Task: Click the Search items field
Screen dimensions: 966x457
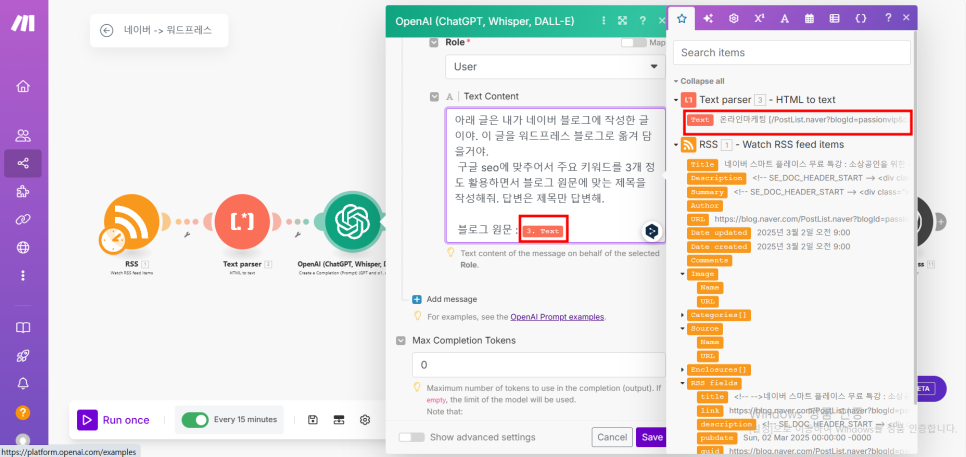Action: click(792, 52)
